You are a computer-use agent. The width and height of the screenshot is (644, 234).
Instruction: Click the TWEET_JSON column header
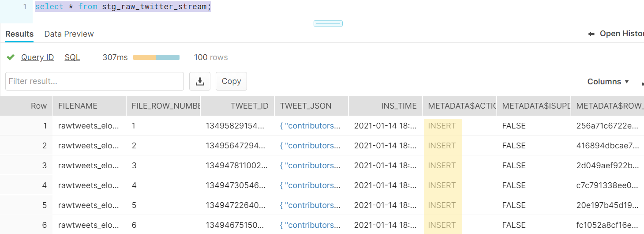[x=306, y=106]
